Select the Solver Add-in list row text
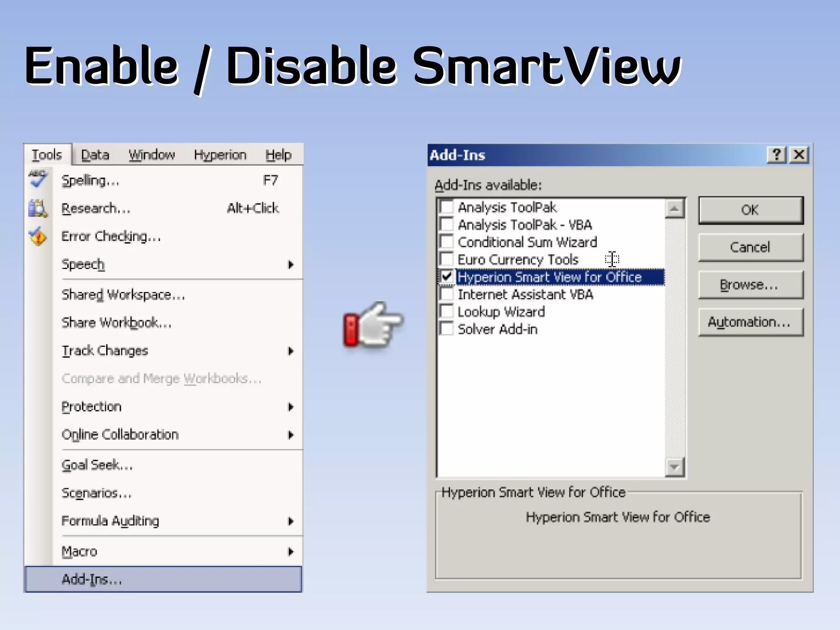 (x=498, y=329)
